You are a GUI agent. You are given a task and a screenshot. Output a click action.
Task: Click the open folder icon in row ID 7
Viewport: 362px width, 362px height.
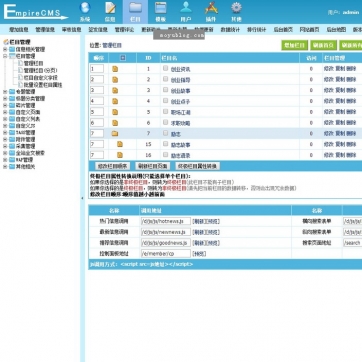115,134
